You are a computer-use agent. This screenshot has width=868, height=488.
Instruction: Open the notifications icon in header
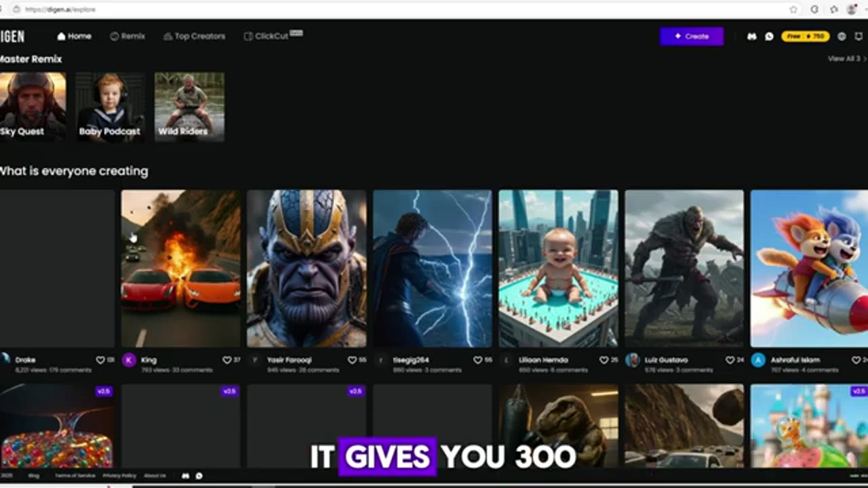tap(859, 37)
